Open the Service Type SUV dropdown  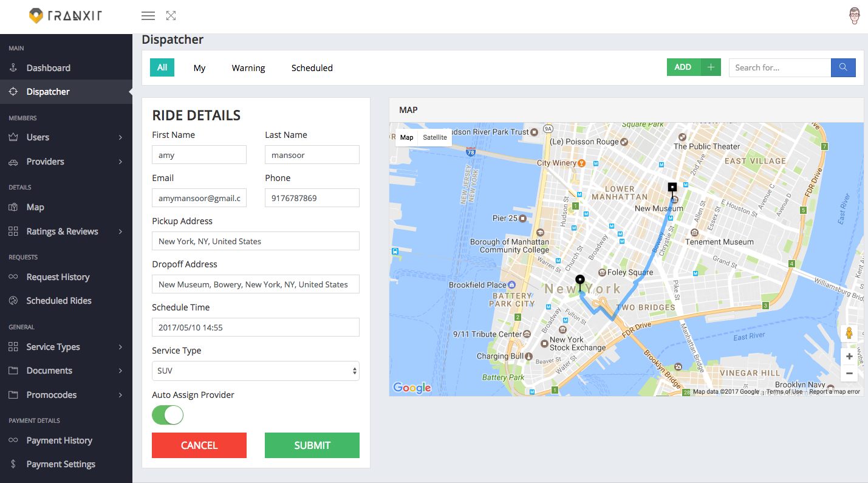(x=256, y=371)
